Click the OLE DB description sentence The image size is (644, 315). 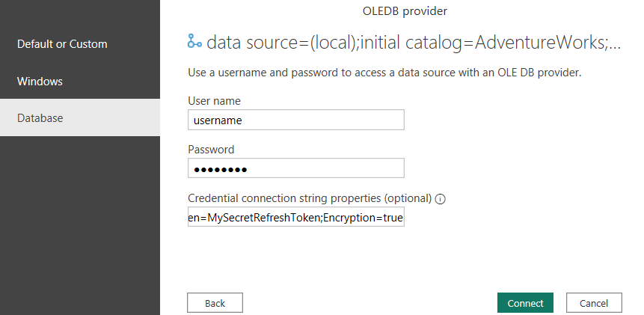coord(384,73)
